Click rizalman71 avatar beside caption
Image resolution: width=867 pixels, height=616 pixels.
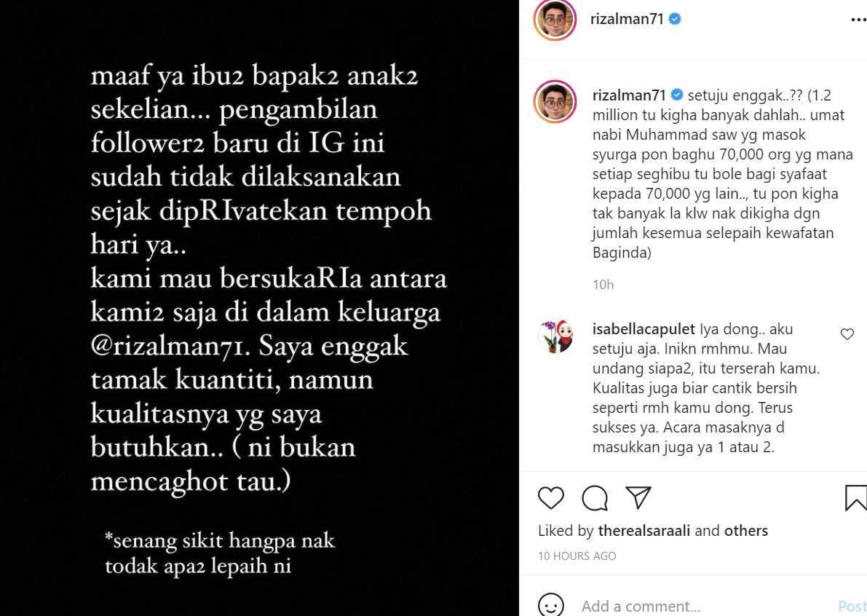(x=555, y=101)
